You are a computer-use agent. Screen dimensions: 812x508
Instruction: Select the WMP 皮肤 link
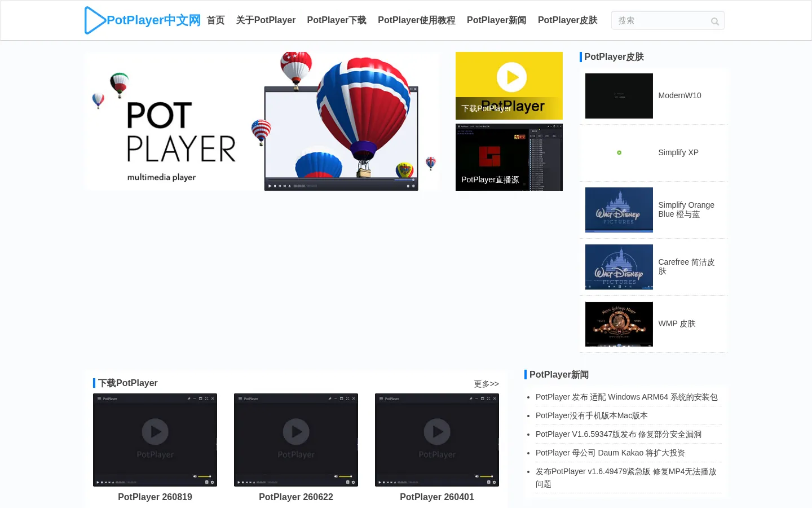[x=677, y=323]
